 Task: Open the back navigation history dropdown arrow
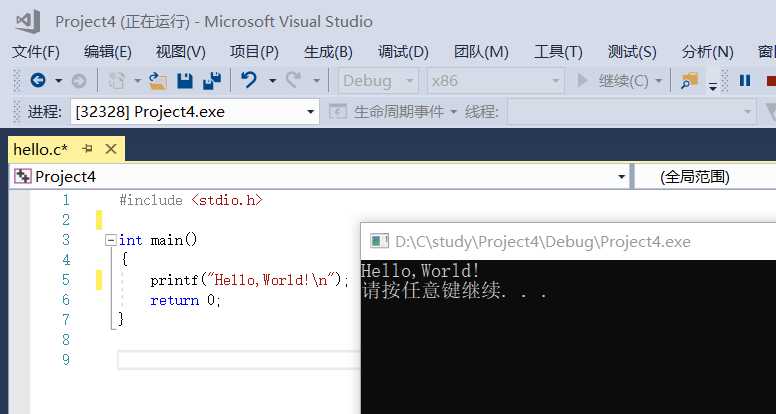click(58, 81)
